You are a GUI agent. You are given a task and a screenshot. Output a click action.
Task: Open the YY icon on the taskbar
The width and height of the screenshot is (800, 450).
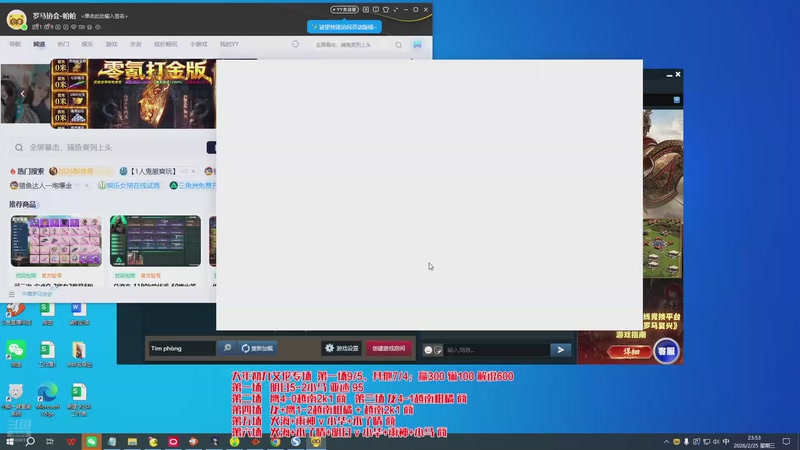pos(316,442)
